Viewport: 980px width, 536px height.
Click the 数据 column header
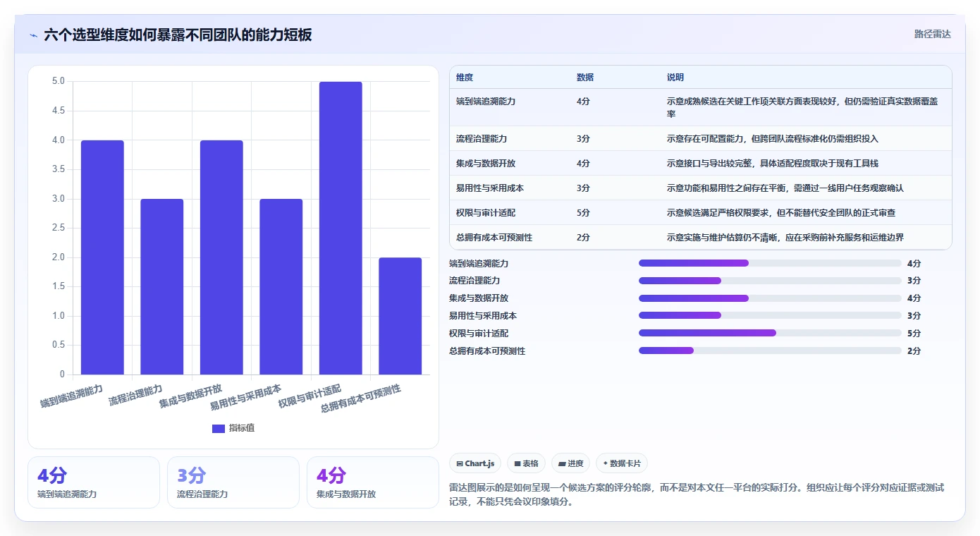tap(585, 78)
